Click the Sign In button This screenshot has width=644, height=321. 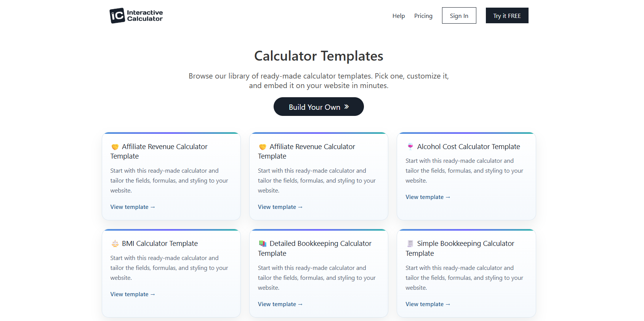tap(459, 16)
